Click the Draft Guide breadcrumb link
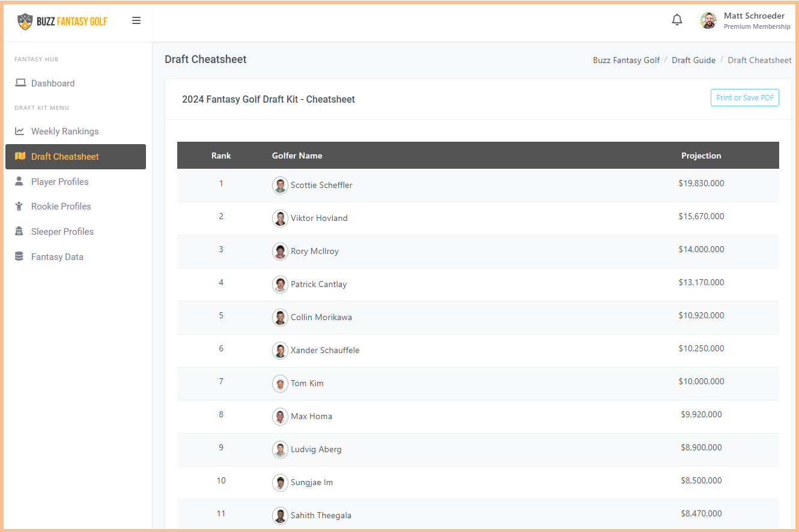The image size is (799, 532). point(693,60)
